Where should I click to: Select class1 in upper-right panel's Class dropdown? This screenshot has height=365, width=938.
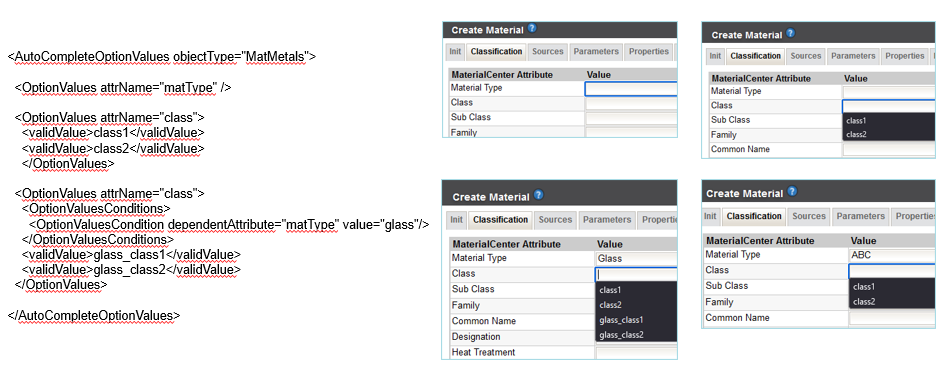[x=888, y=120]
